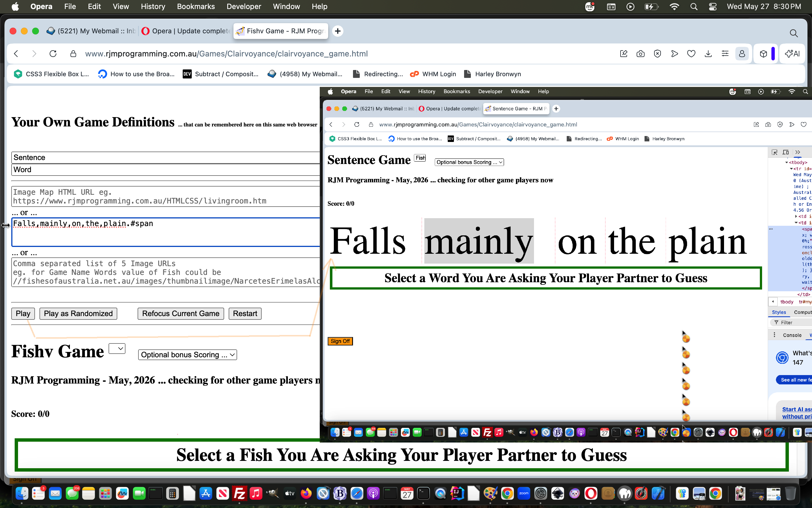Open the small dropdown beside the Fishv Game heading
812x508 pixels.
[117, 349]
